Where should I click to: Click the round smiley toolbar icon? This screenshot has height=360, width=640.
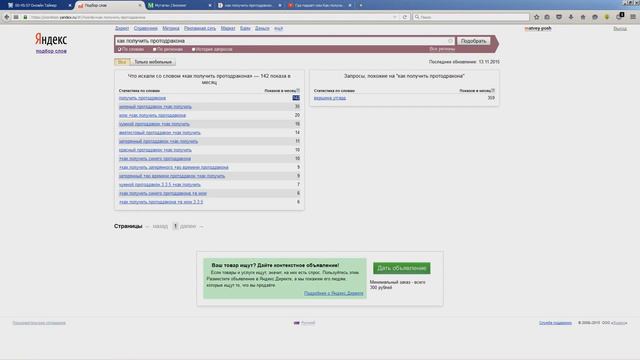(595, 17)
